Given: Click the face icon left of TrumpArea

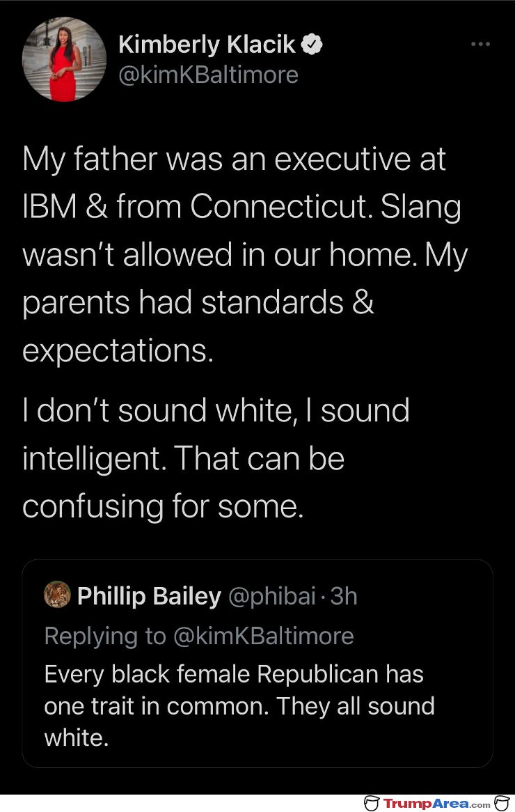Looking at the screenshot, I should pos(372,804).
